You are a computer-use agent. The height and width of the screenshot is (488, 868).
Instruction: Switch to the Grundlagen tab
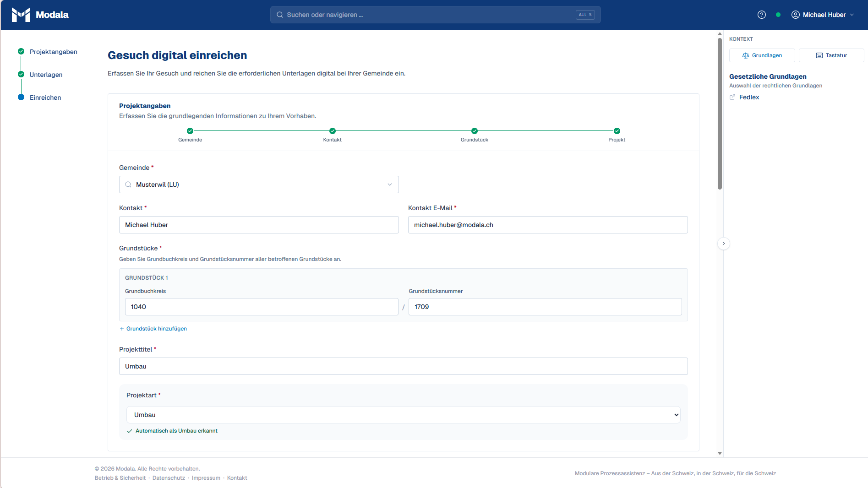click(x=762, y=55)
